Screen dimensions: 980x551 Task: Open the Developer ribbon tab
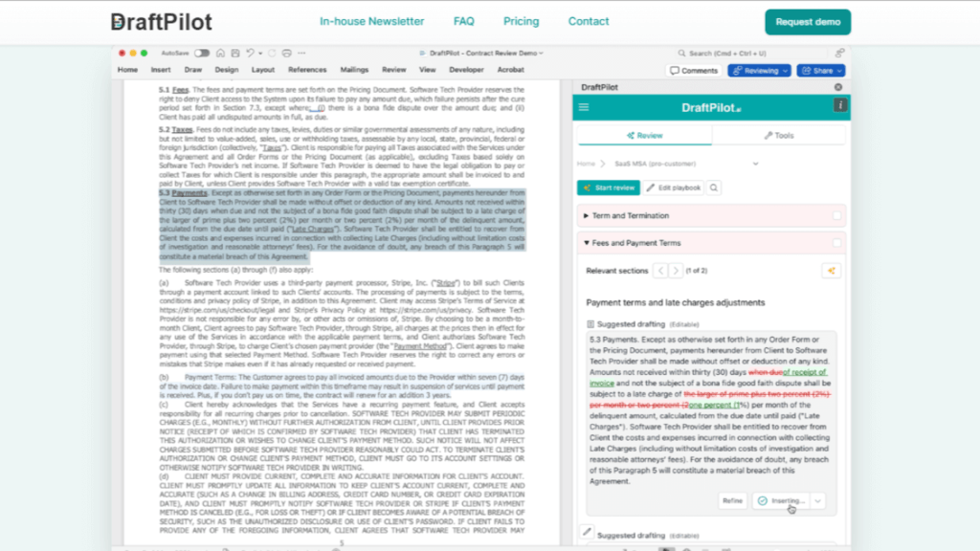[x=466, y=70]
